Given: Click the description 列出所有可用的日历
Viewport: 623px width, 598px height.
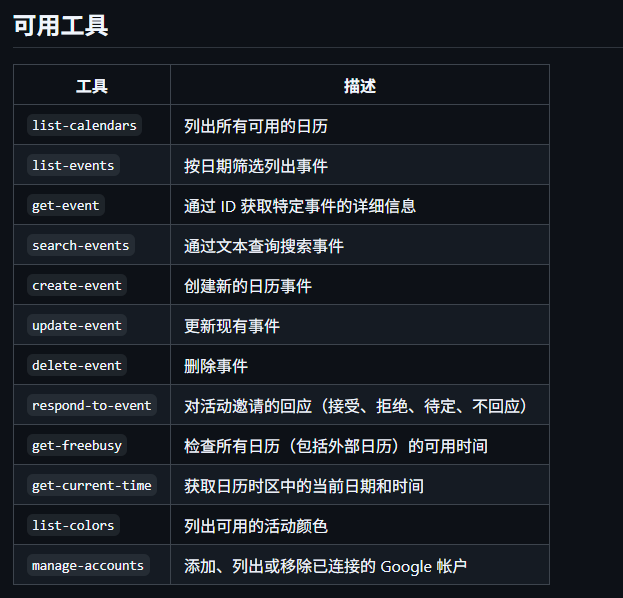Looking at the screenshot, I should [x=256, y=126].
